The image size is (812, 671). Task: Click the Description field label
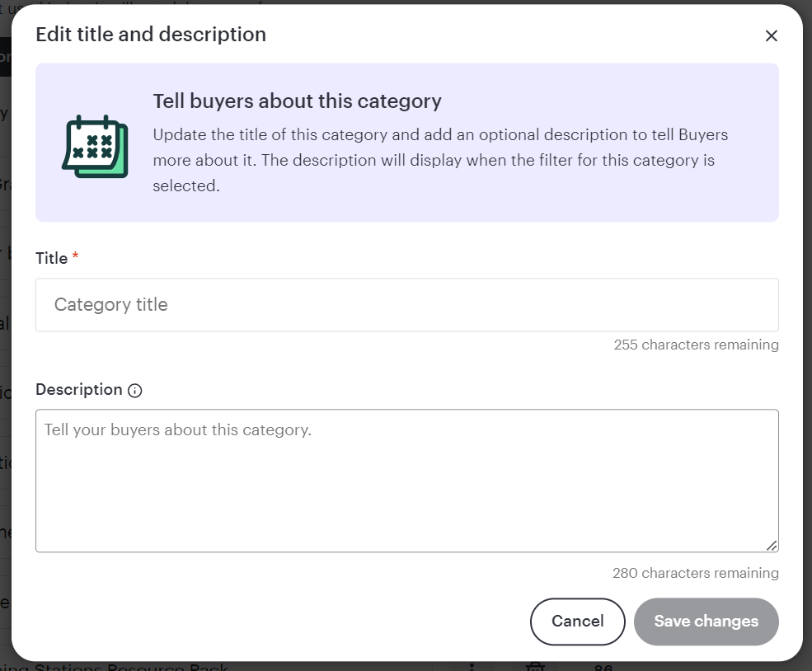pos(78,390)
